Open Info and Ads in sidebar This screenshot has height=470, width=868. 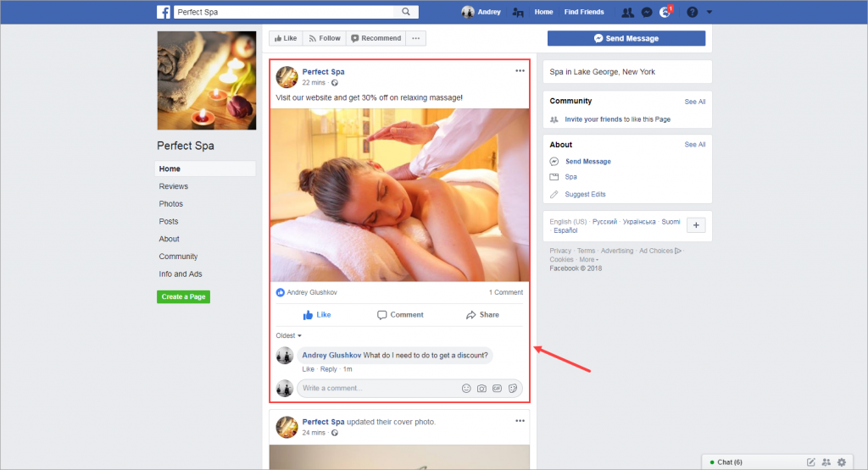(x=181, y=274)
